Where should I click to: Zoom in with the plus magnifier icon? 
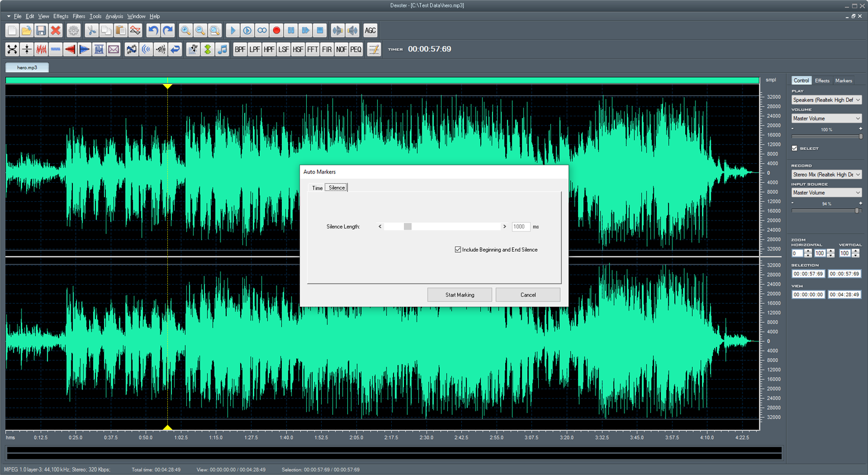coord(186,31)
